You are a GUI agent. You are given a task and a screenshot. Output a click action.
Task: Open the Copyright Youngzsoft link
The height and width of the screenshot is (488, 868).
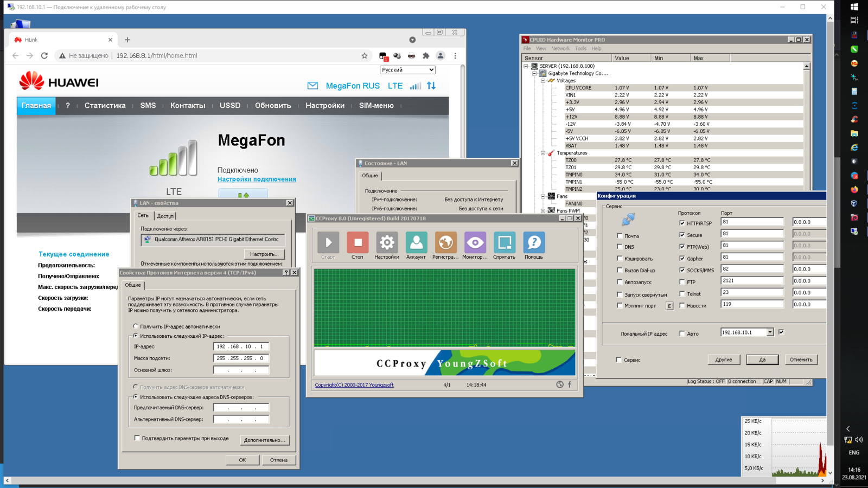(x=354, y=385)
